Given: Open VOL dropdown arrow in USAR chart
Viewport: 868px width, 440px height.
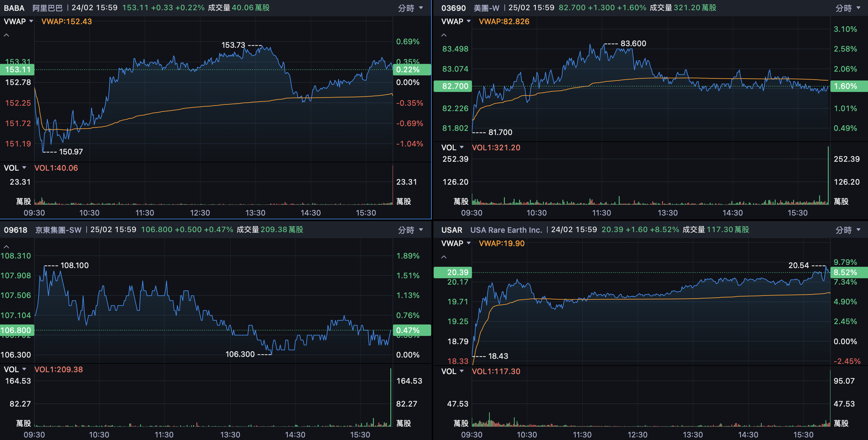Looking at the screenshot, I should coord(461,371).
